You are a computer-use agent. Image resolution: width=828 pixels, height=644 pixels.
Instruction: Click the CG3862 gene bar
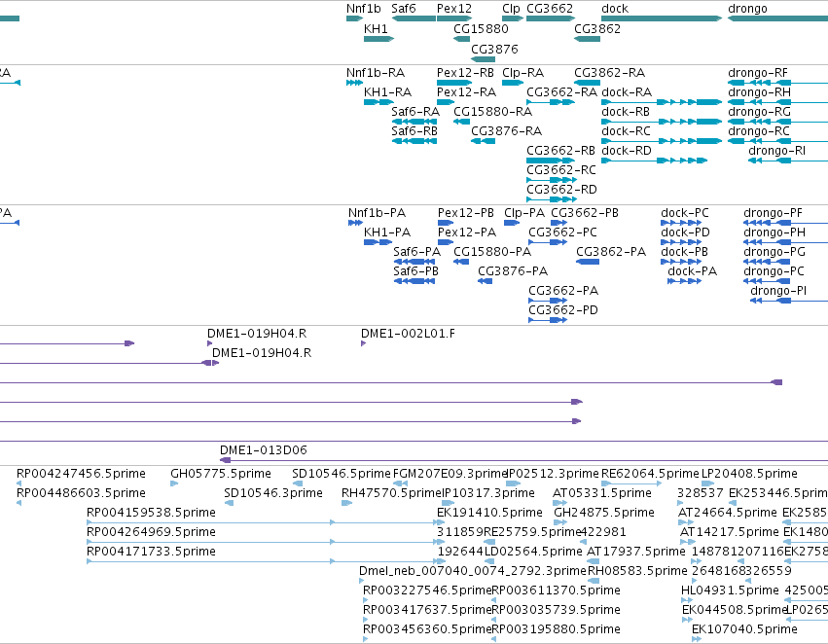coord(588,39)
